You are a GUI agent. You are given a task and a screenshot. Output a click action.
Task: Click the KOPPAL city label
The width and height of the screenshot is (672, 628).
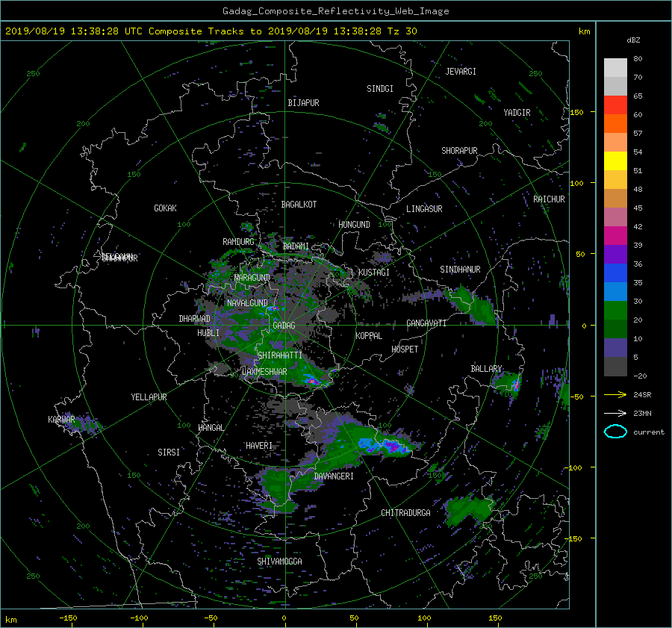(x=369, y=335)
